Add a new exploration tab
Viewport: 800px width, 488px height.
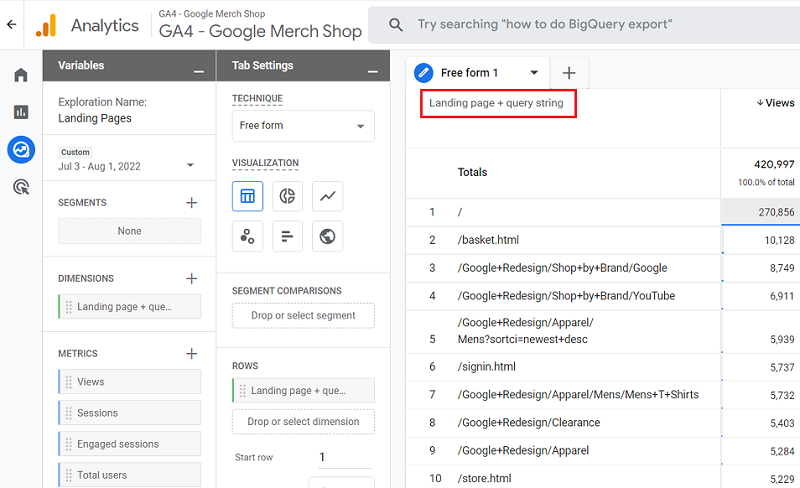click(x=569, y=73)
